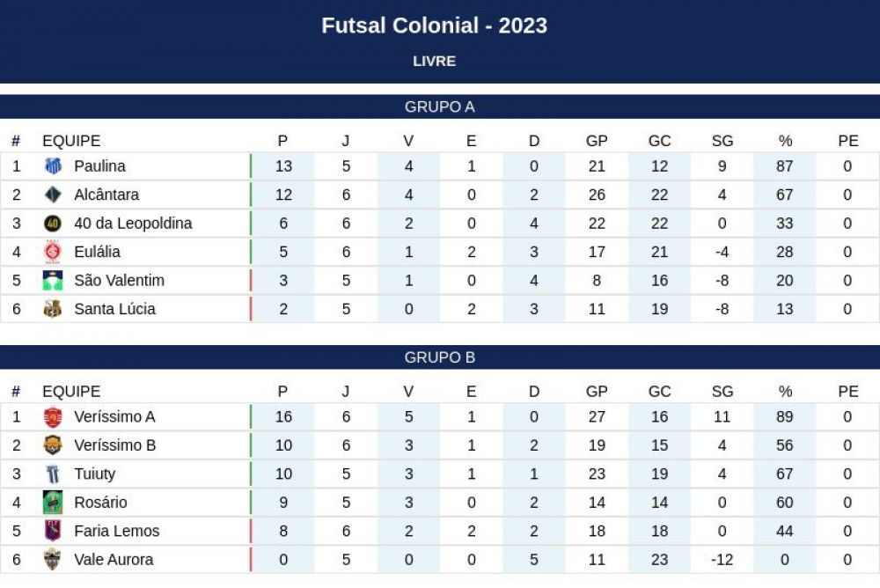This screenshot has height=588, width=880.
Task: Click the Tuiuty team crest icon
Action: tap(53, 474)
